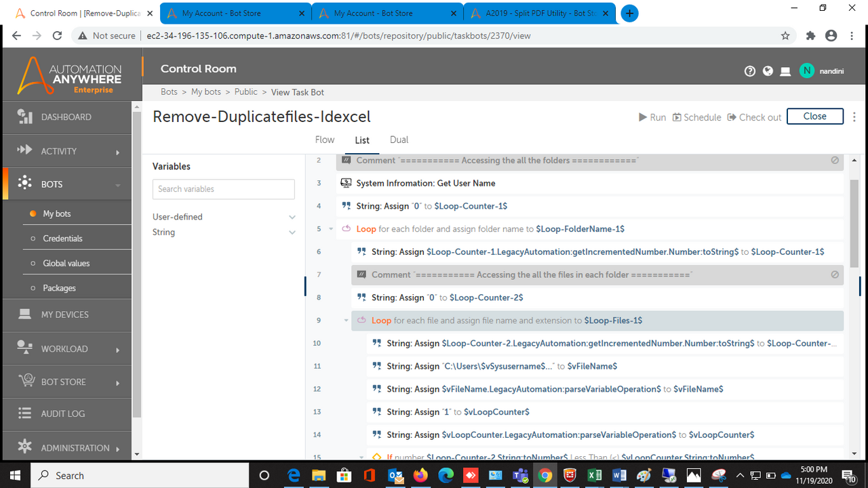Viewport: 868px width, 488px height.
Task: Expand the Administration menu arrow
Action: pyautogui.click(x=117, y=449)
